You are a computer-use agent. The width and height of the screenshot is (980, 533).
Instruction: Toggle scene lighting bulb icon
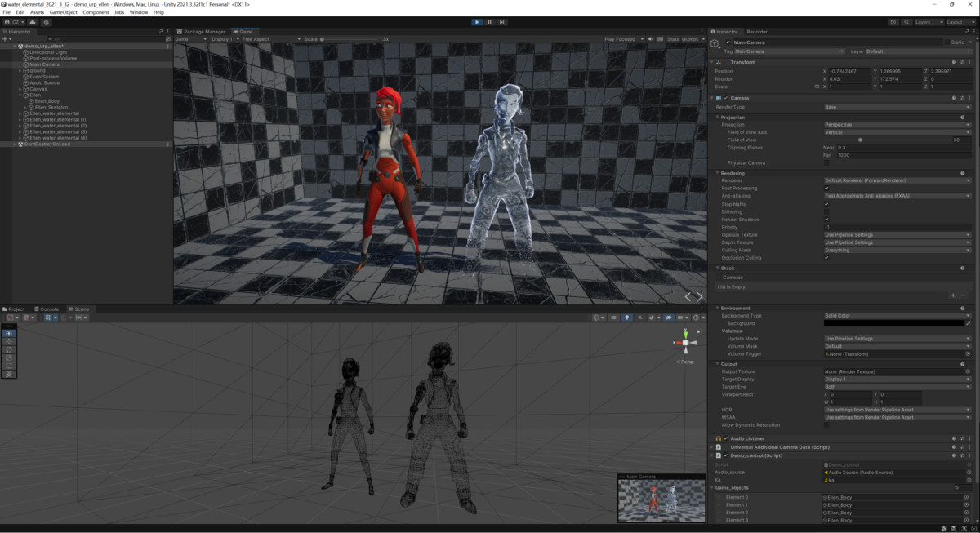click(627, 318)
